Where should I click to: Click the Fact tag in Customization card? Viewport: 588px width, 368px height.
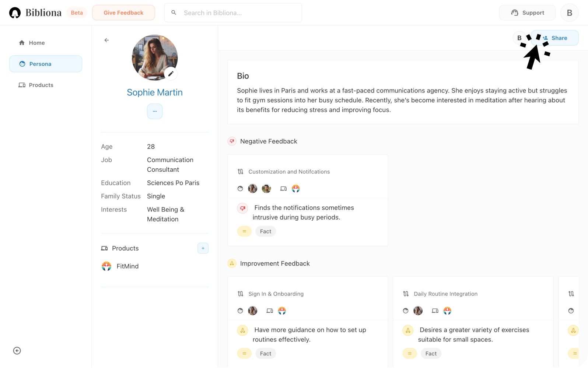[x=266, y=231]
